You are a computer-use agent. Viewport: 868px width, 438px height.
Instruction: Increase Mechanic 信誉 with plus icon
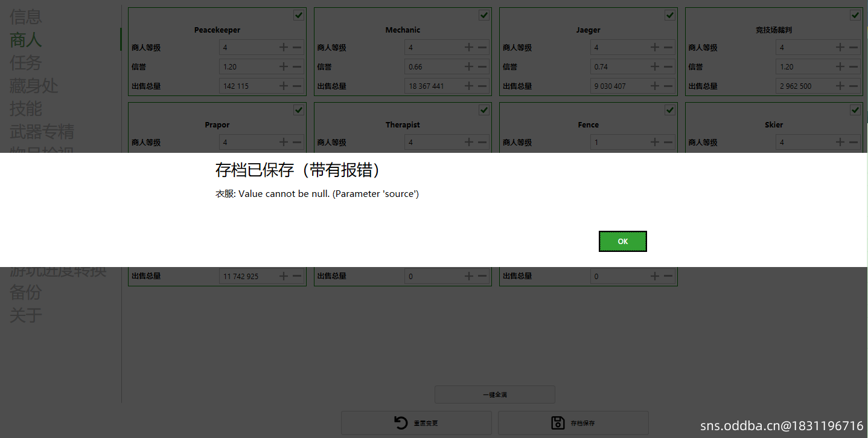(469, 66)
